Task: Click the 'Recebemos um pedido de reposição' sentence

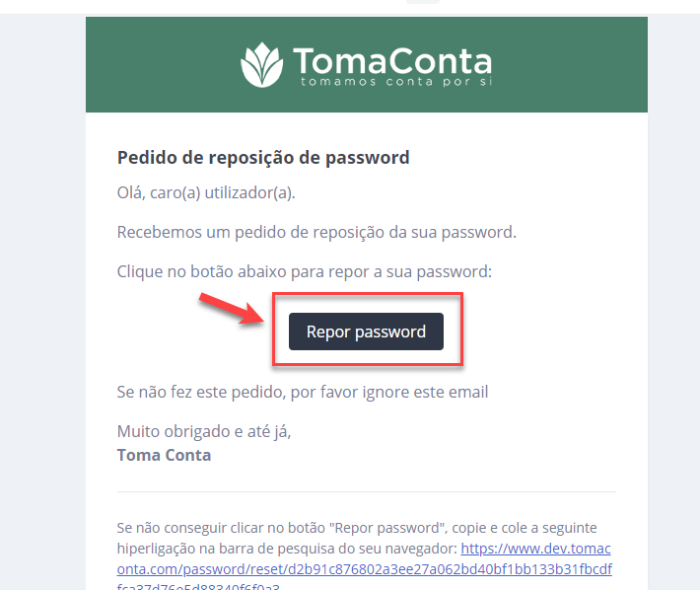Action: [316, 232]
